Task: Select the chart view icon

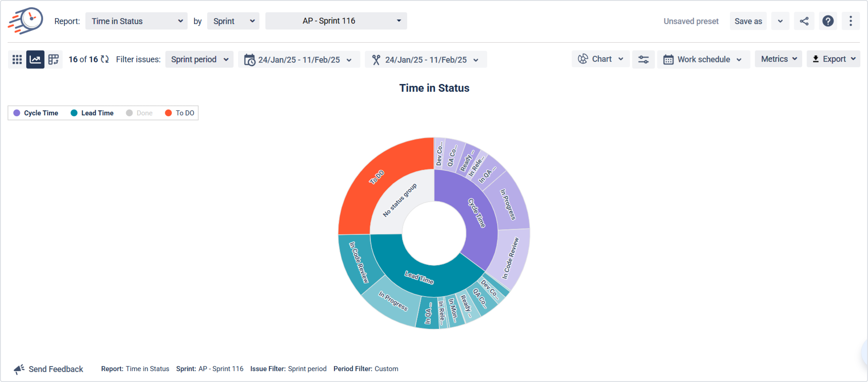Action: [x=35, y=60]
